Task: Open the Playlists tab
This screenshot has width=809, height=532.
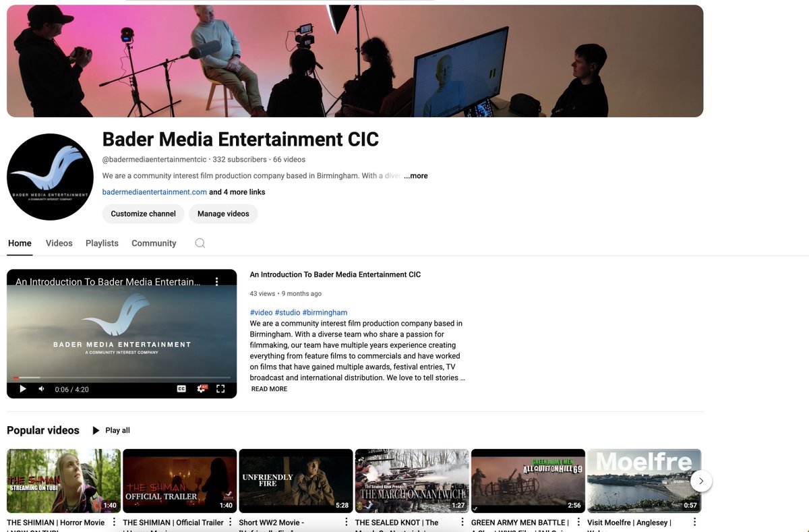Action: (x=102, y=243)
